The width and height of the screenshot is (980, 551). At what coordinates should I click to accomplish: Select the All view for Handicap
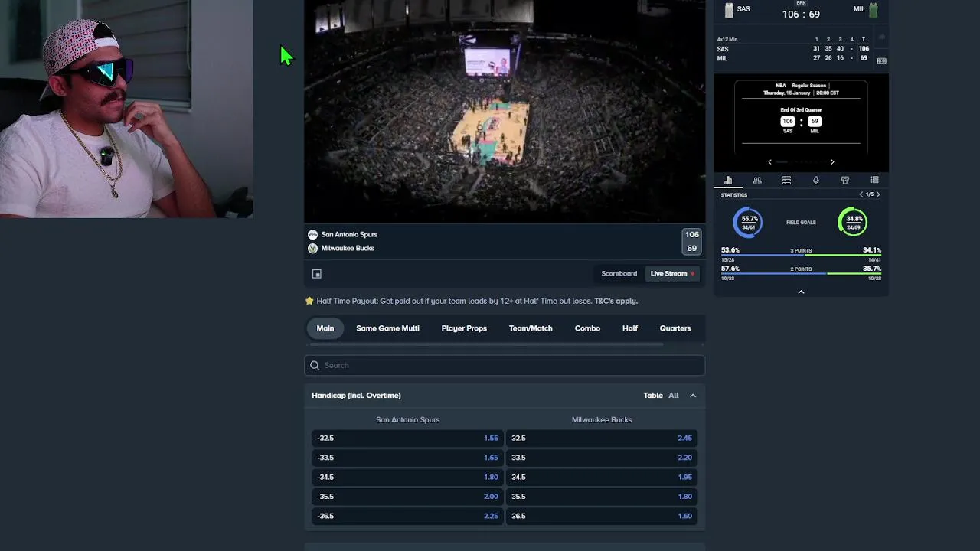point(674,396)
